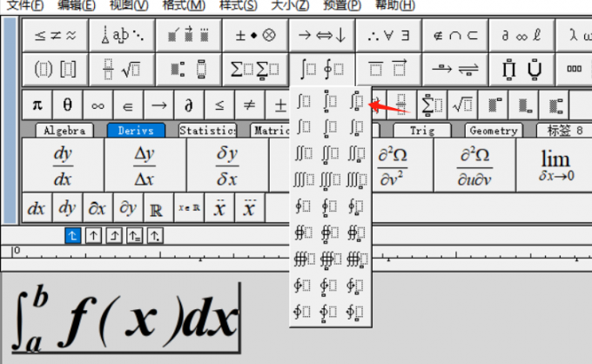This screenshot has width=592, height=364.
Task: Insert the infinity symbol from small bar
Action: click(98, 104)
